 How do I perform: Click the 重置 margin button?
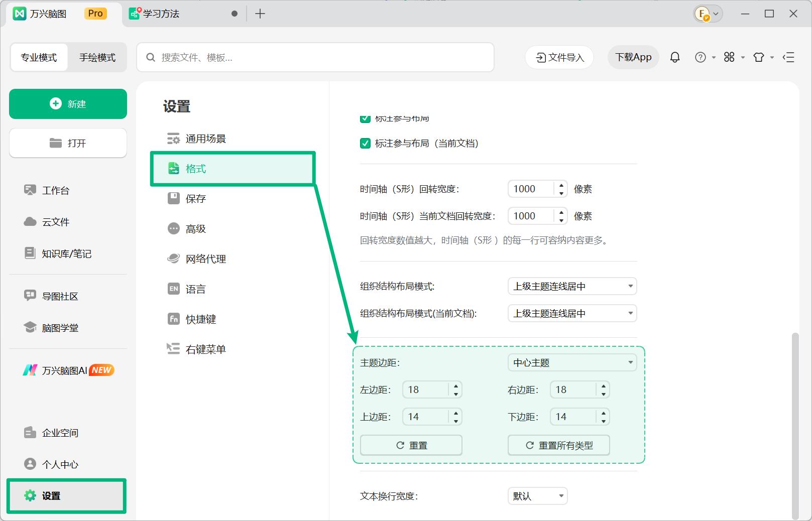click(411, 445)
